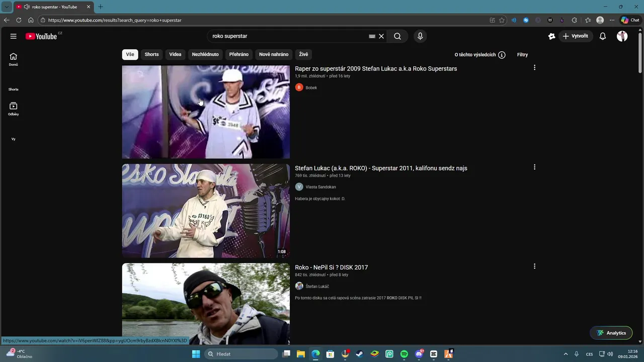The height and width of the screenshot is (362, 644).
Task: Open Shorts from the left sidebar
Action: (x=14, y=89)
